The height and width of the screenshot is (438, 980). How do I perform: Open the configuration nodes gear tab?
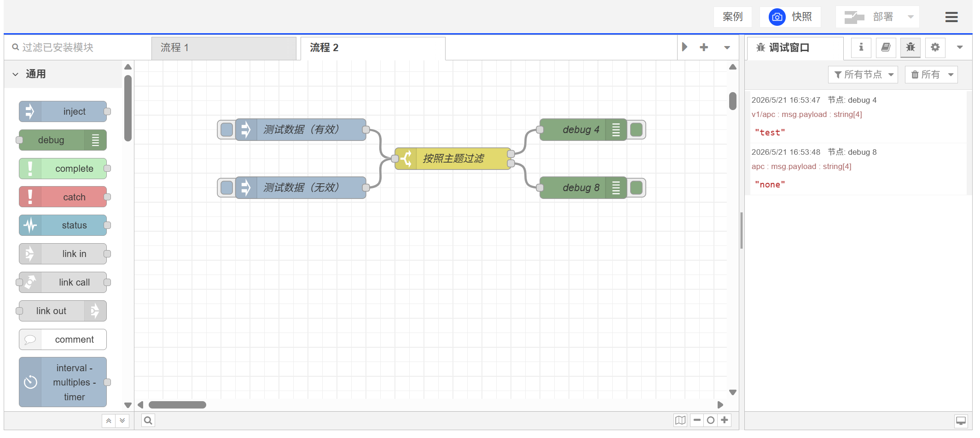pyautogui.click(x=935, y=47)
